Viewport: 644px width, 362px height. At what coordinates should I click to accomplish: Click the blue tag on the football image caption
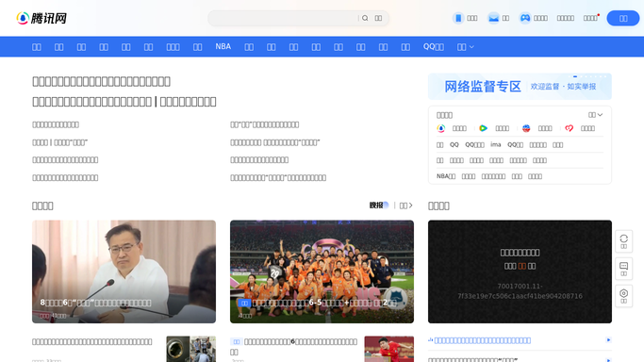click(x=244, y=303)
